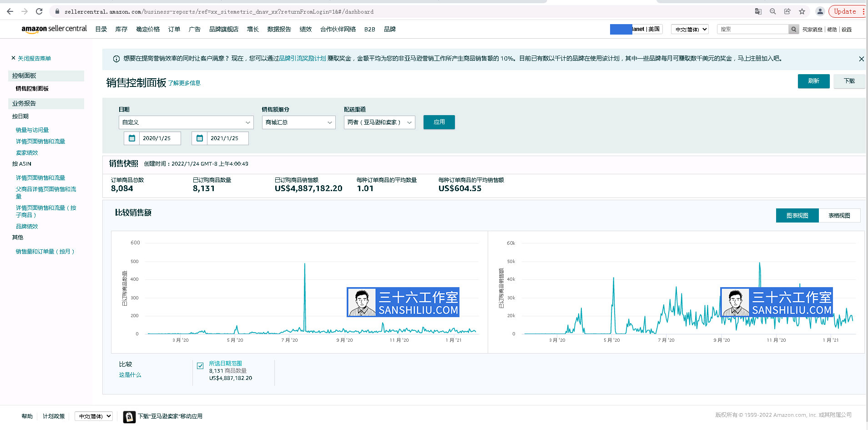868x430 pixels.
Task: Switch to 图表视图 chart view tab
Action: [797, 216]
